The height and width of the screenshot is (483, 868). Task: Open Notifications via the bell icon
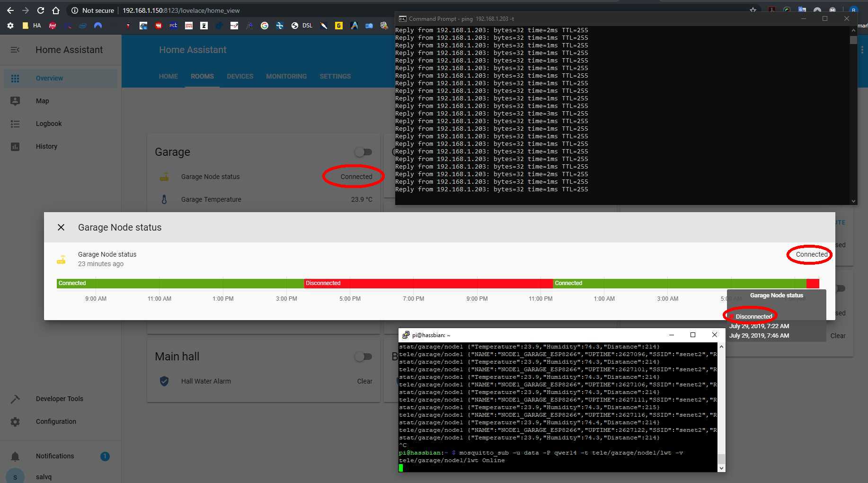point(16,456)
